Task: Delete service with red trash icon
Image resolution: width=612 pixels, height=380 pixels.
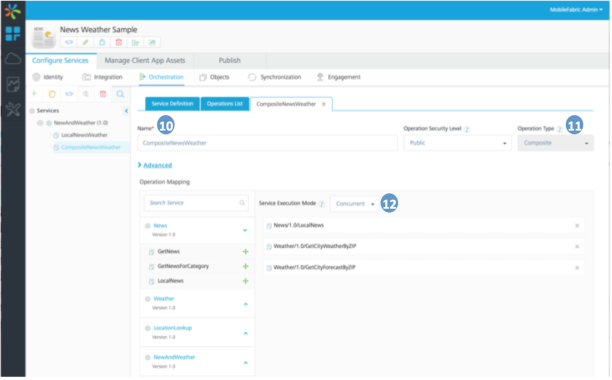Action: click(103, 94)
